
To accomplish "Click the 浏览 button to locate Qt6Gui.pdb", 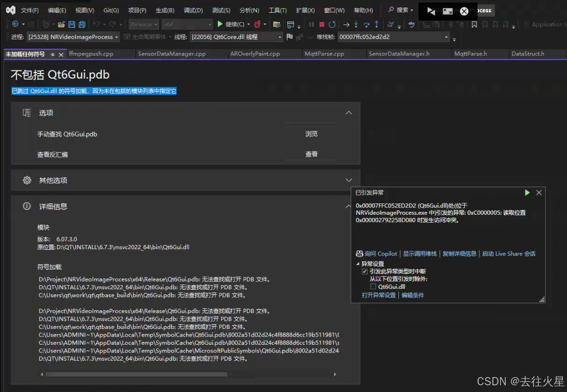I will 312,134.
